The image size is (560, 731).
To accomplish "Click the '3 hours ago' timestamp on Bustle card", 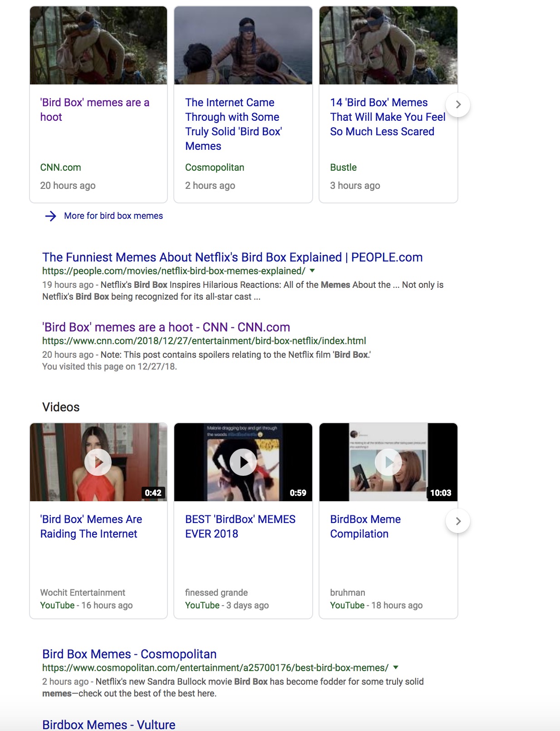I will point(355,186).
